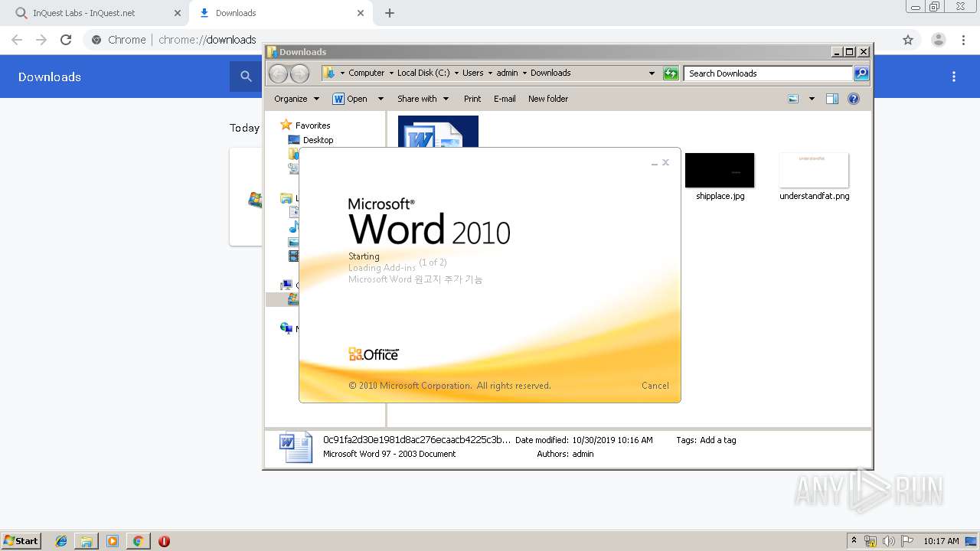Expand the dropdown arrow after Computer breadcrumb
Screen dimensions: 980x551
point(390,73)
